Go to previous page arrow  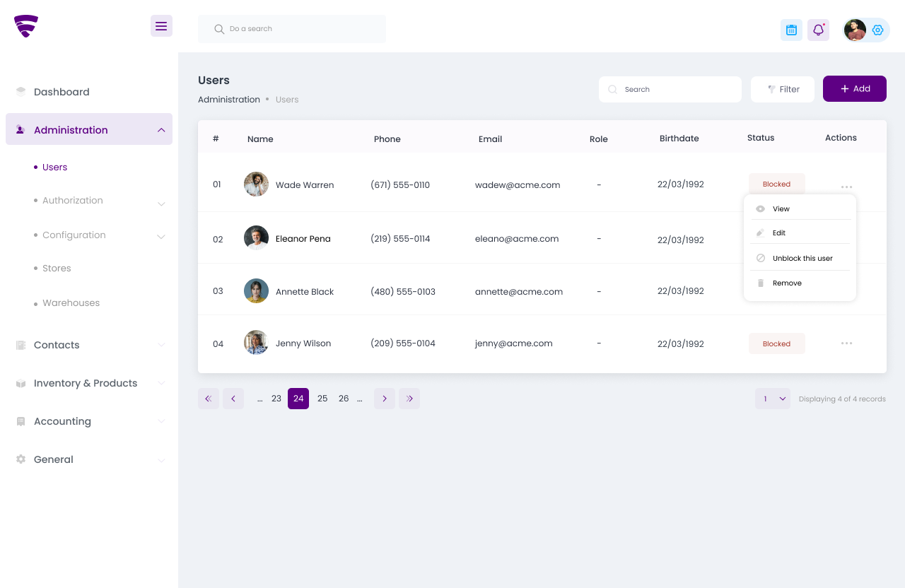(233, 399)
